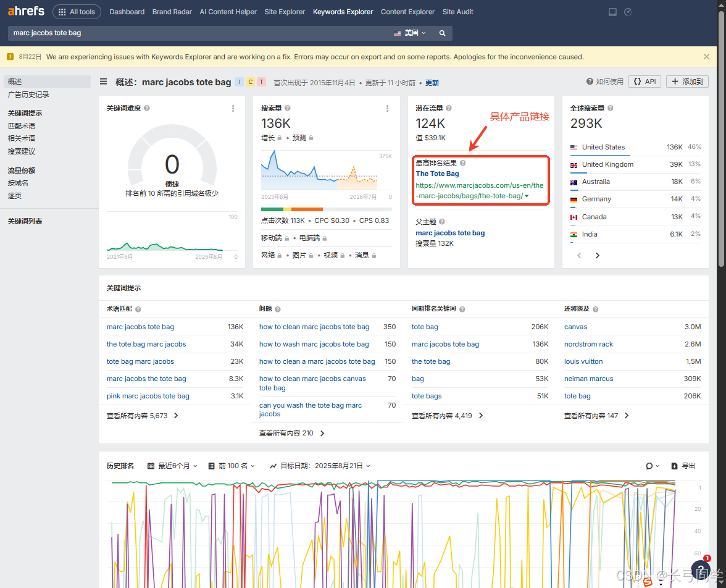This screenshot has height=588, width=726.
Task: Open Site Audit
Action: (457, 12)
